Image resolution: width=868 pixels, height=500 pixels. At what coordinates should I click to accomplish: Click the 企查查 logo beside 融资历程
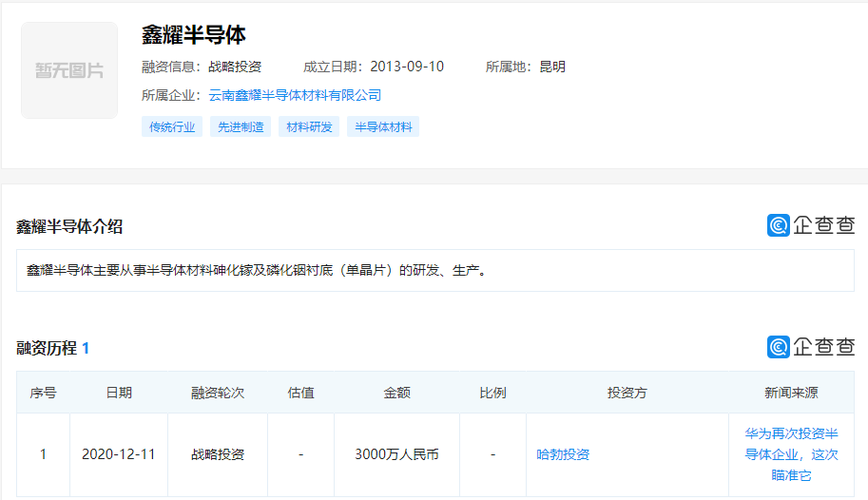[x=811, y=347]
